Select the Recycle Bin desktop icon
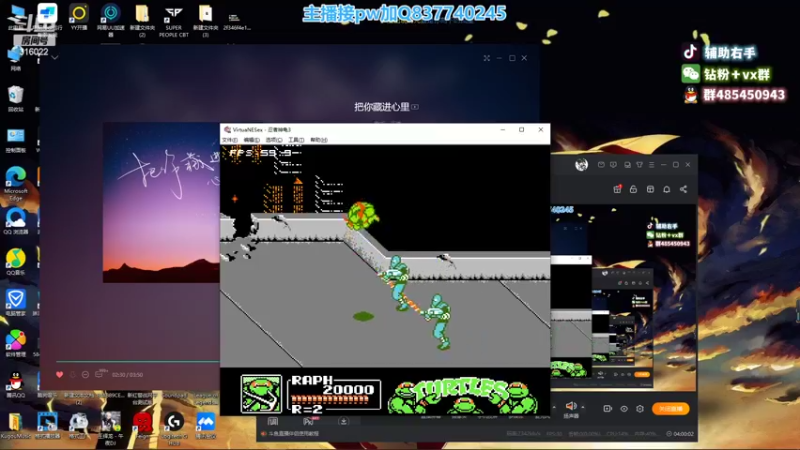This screenshot has height=450, width=800. [x=16, y=98]
